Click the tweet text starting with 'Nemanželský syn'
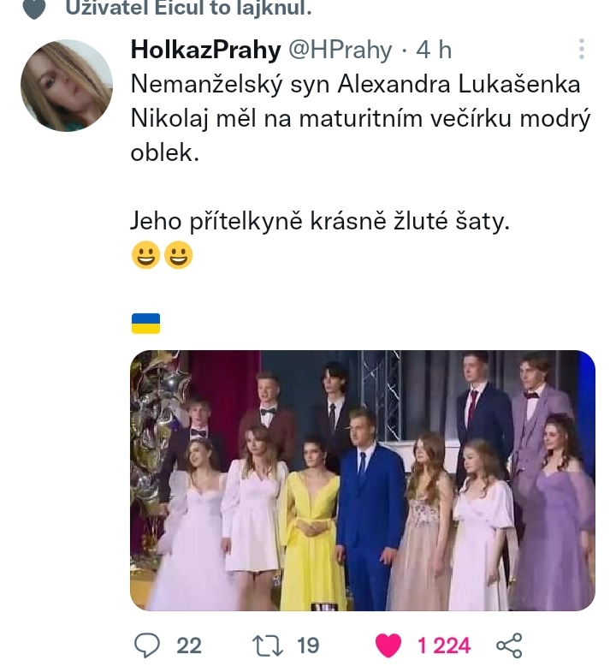Viewport: 616px width, 672px height. point(359,118)
